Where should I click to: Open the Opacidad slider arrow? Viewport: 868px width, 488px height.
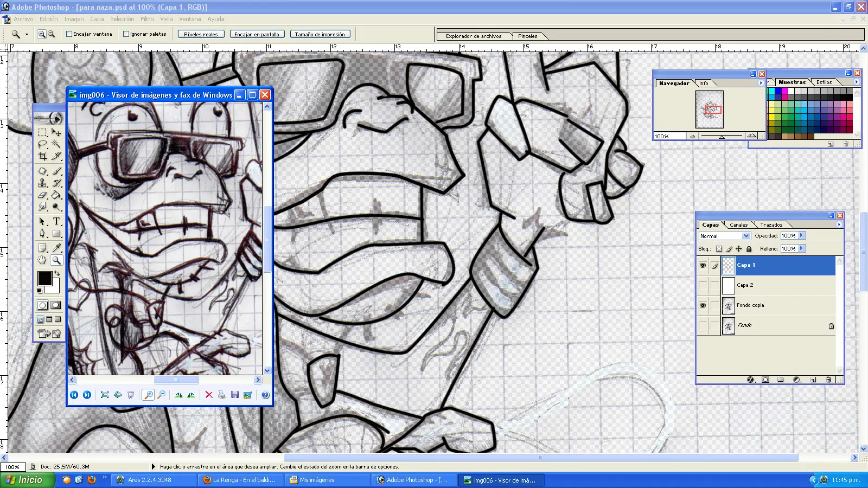point(802,235)
